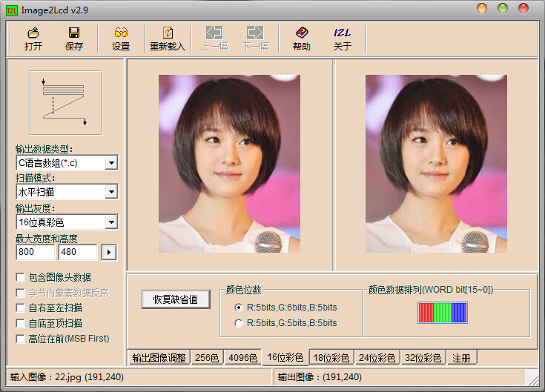Image resolution: width=545 pixels, height=392 pixels.
Task: Click the green stripes in color order swatch
Action: click(443, 313)
